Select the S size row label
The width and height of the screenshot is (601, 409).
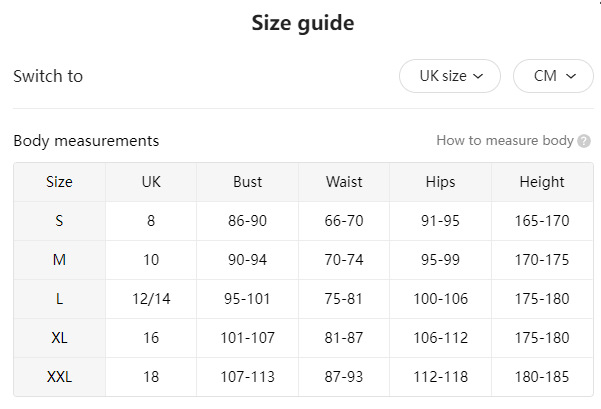59,221
